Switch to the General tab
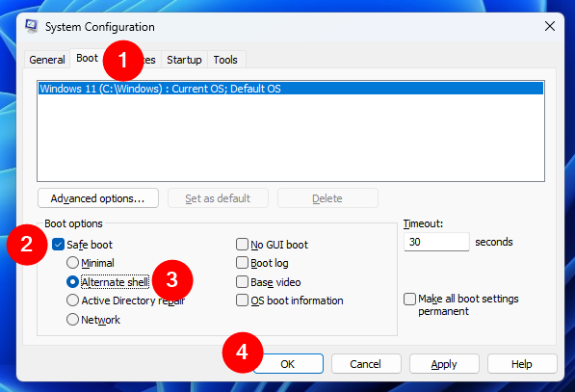Screen dimensions: 575x392 pyautogui.click(x=47, y=60)
